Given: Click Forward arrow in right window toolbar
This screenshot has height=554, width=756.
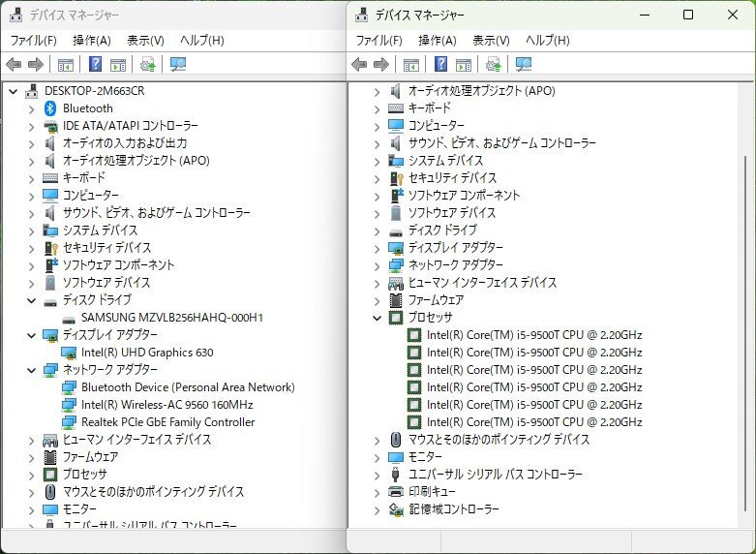Looking at the screenshot, I should click(x=381, y=64).
